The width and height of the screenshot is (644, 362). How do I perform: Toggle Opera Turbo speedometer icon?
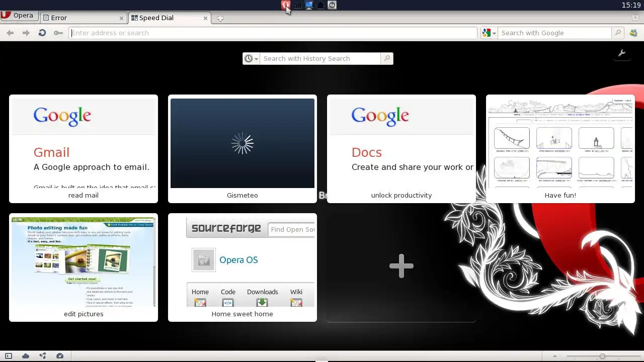pos(60,356)
